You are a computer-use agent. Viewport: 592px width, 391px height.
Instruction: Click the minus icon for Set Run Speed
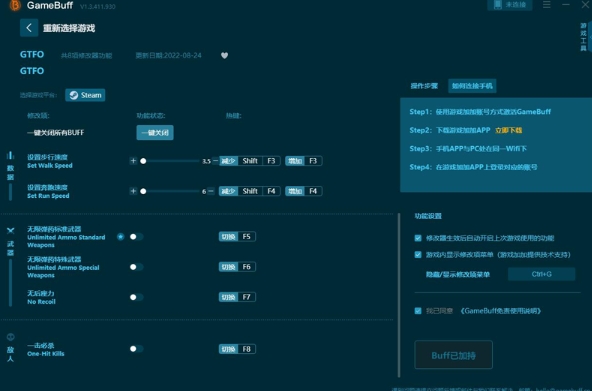pyautogui.click(x=211, y=191)
